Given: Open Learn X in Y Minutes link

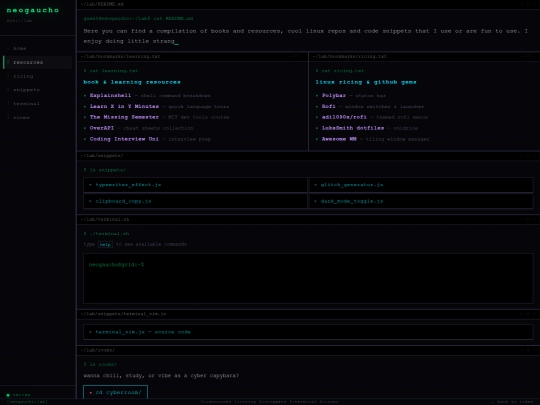Looking at the screenshot, I should 124,106.
